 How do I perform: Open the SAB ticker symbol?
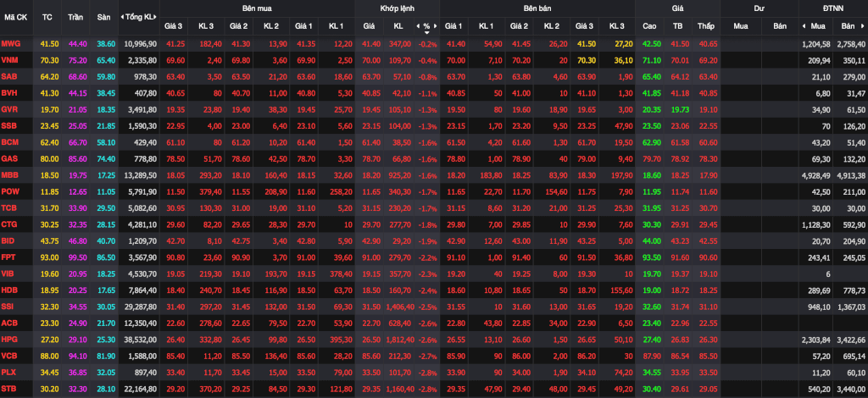9,77
